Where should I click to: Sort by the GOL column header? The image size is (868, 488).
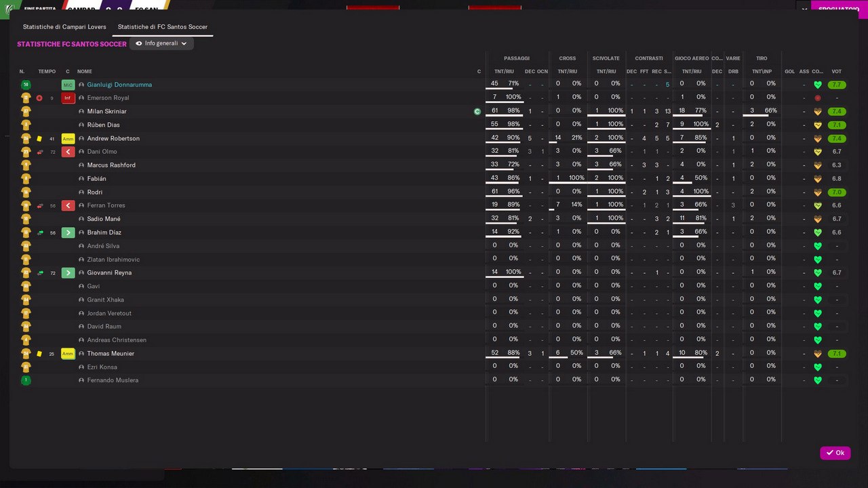789,71
